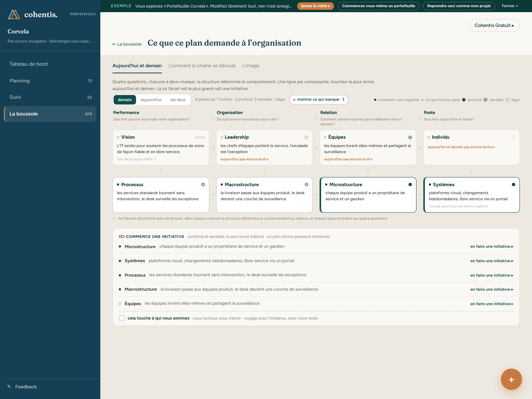This screenshot has width=532, height=399.
Task: Click Pas encore enregistré download notice
Action: (x=50, y=41)
